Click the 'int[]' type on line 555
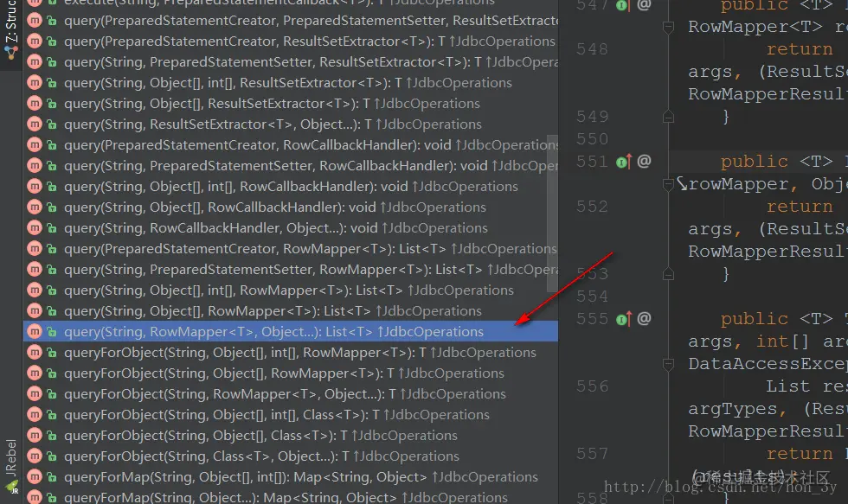Screen dimensions: 848x504 (782, 342)
